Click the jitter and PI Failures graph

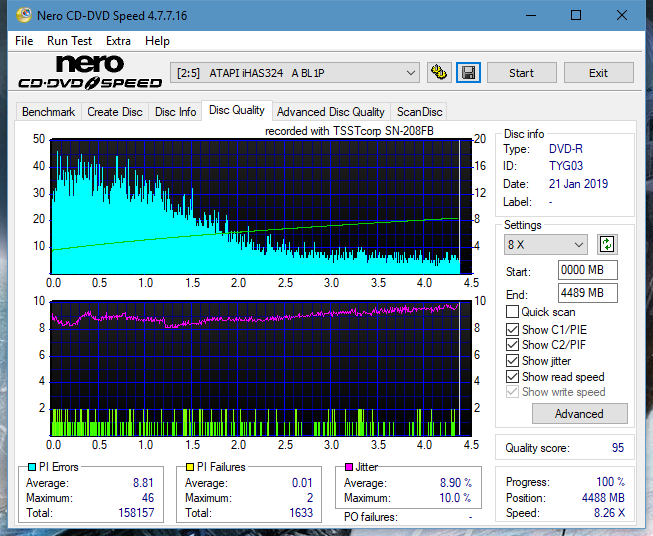[x=261, y=368]
